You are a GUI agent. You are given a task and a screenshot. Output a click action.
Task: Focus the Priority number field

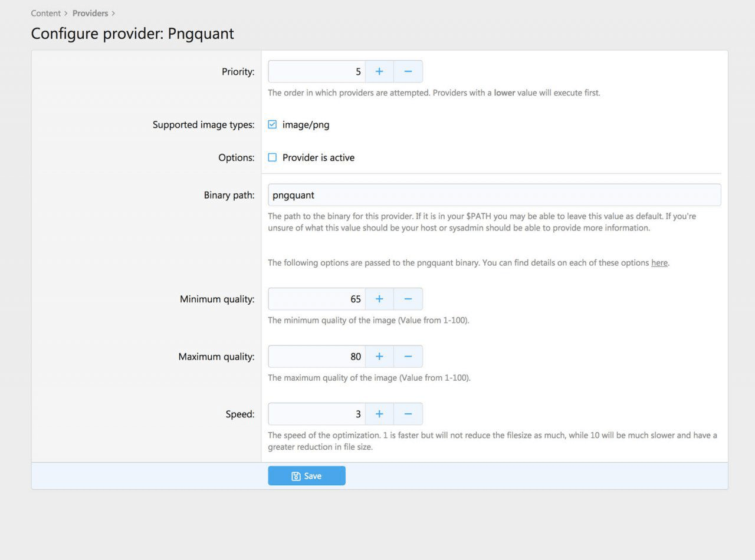317,71
